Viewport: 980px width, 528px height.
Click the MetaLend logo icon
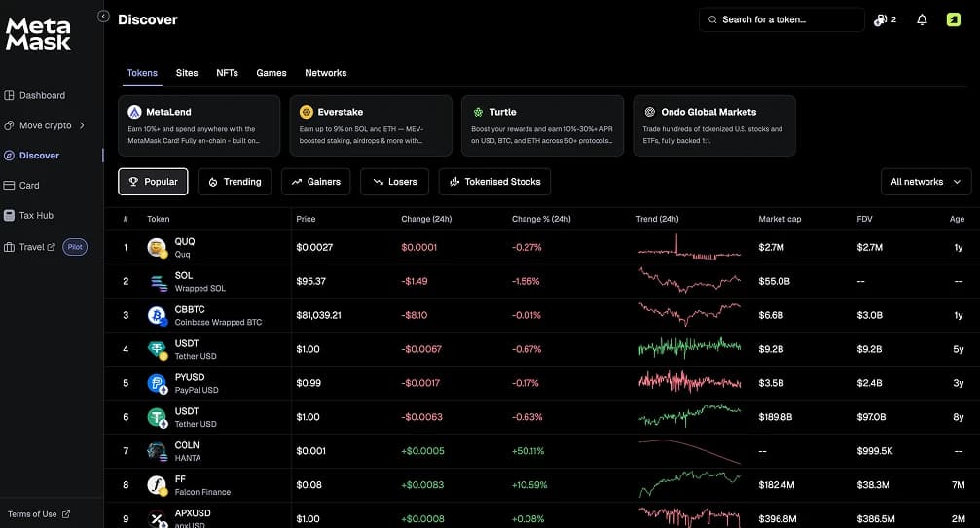tap(134, 112)
